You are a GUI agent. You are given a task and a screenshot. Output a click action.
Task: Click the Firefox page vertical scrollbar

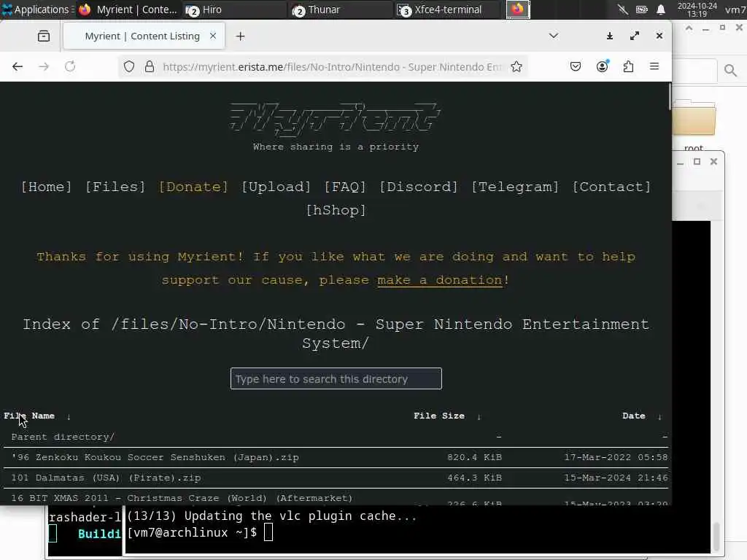[670, 97]
